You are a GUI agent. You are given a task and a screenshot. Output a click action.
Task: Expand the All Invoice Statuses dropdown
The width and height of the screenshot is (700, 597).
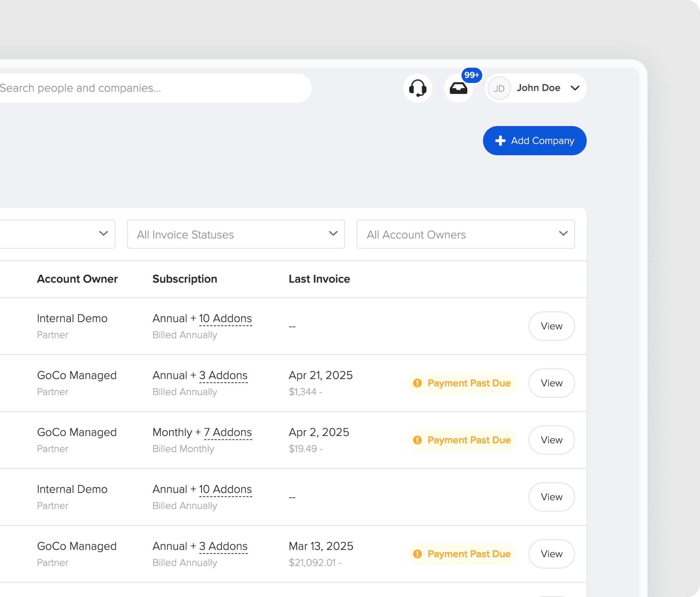[x=236, y=234]
